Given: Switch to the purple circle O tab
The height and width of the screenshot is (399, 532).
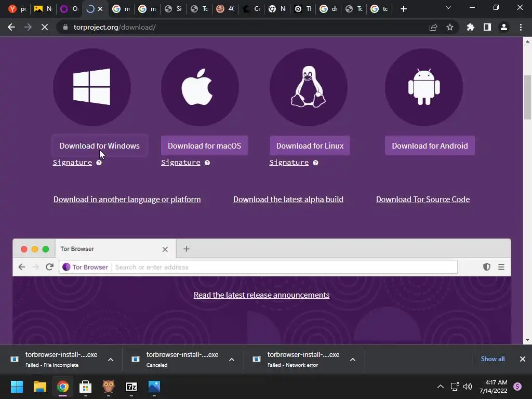Looking at the screenshot, I should pos(69,9).
